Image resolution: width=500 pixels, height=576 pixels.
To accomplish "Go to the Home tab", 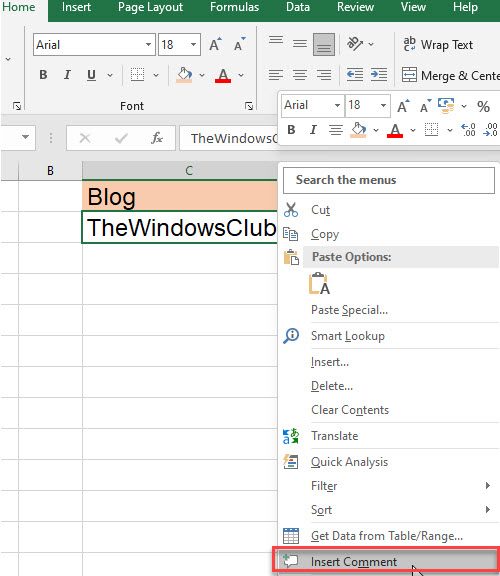I will point(19,7).
